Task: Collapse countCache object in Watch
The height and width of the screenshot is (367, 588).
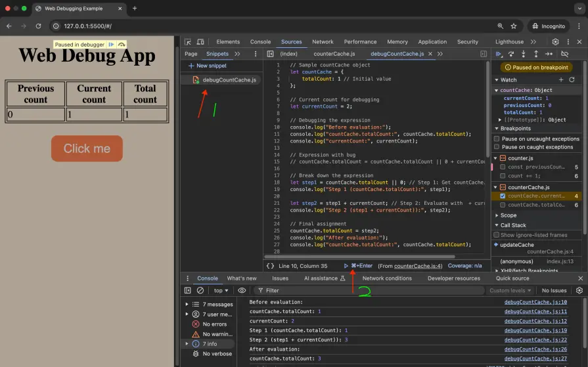Action: pos(496,91)
